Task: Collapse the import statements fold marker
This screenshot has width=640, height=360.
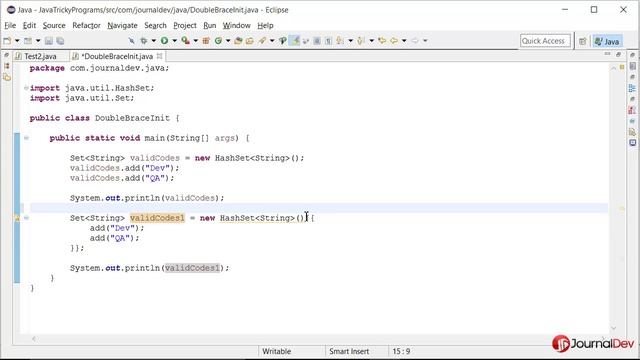Action: (26, 88)
